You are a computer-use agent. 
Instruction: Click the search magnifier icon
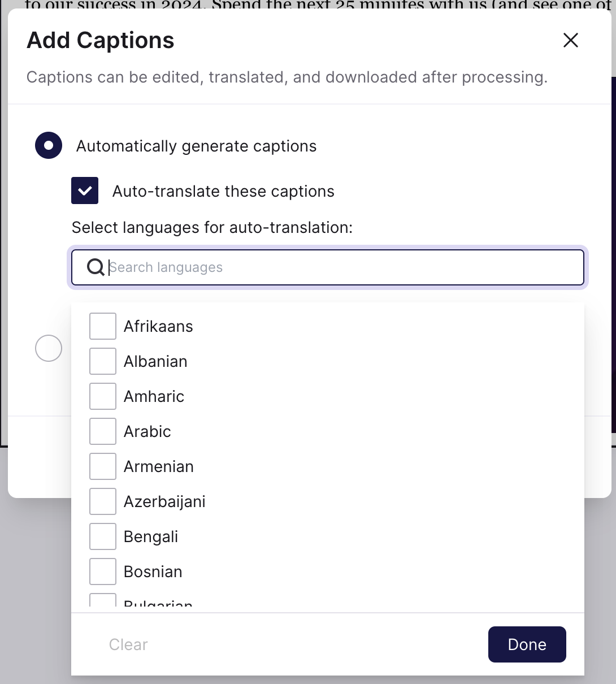[x=96, y=267]
